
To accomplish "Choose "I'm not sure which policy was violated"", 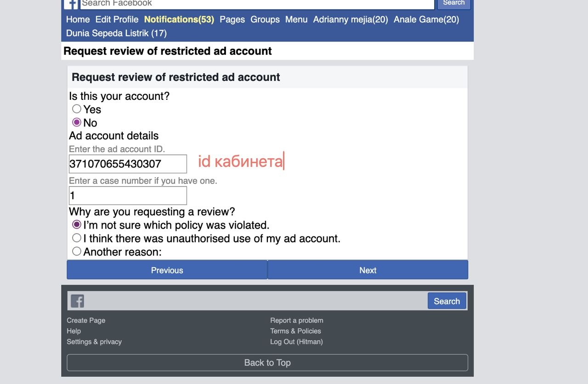I will [x=77, y=224].
